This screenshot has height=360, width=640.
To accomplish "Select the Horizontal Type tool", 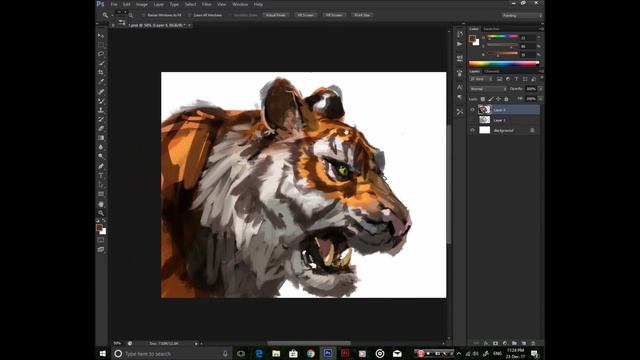I will pos(101,176).
